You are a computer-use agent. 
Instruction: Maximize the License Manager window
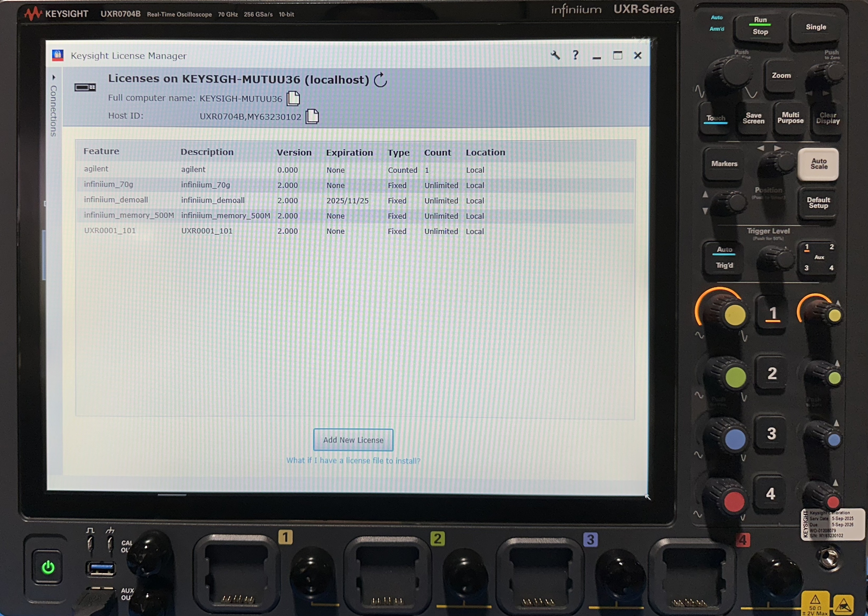point(618,56)
